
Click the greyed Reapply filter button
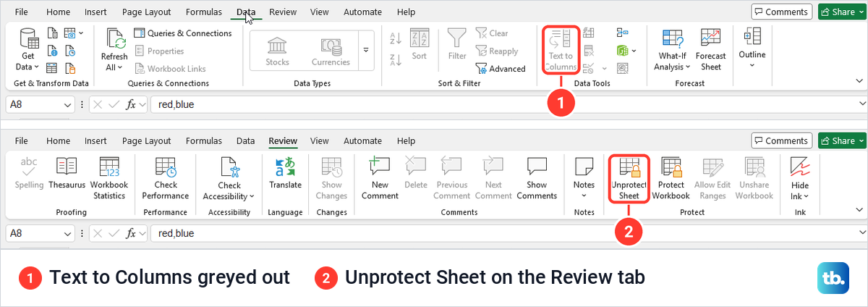497,51
